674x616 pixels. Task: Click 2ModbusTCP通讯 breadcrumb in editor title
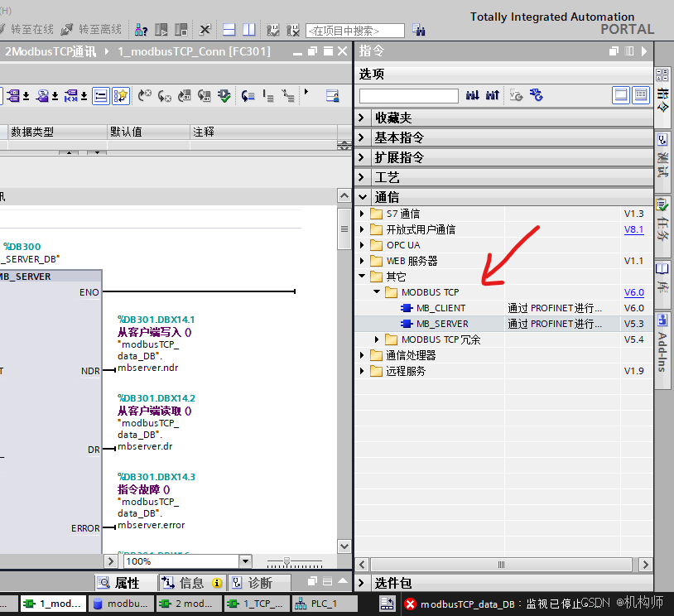pyautogui.click(x=51, y=51)
